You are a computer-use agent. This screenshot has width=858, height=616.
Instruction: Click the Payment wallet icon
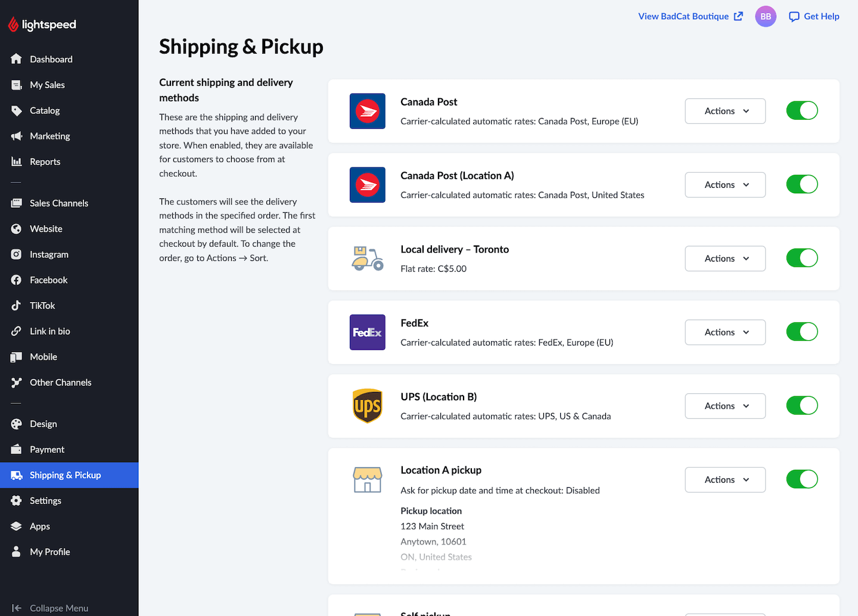click(x=16, y=450)
